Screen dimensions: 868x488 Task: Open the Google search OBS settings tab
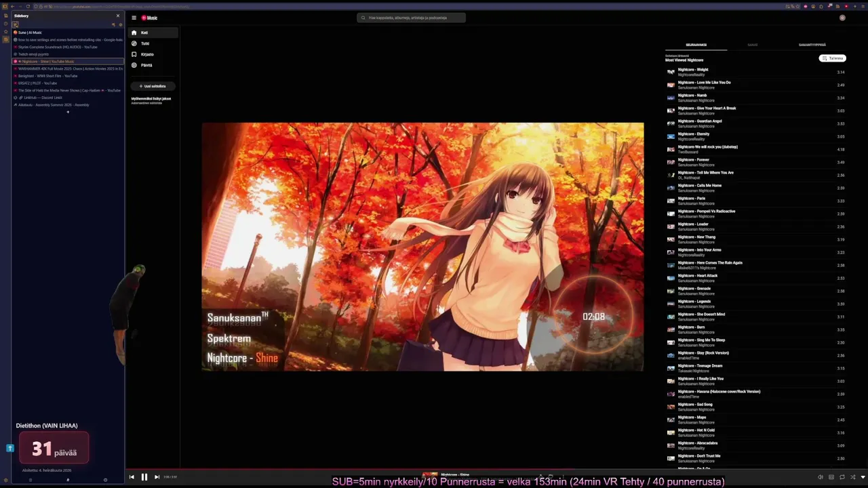coord(68,39)
